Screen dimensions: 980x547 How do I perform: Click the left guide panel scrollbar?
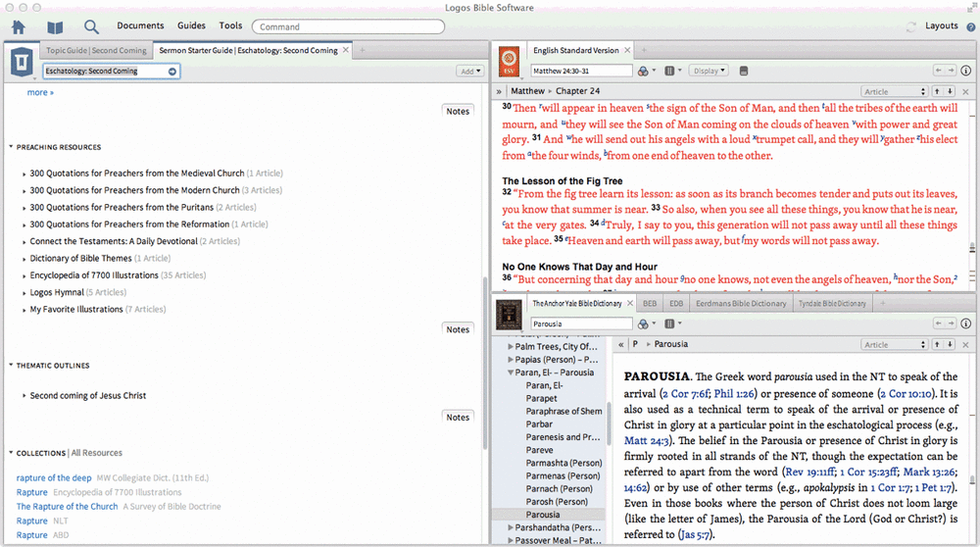pos(485,363)
